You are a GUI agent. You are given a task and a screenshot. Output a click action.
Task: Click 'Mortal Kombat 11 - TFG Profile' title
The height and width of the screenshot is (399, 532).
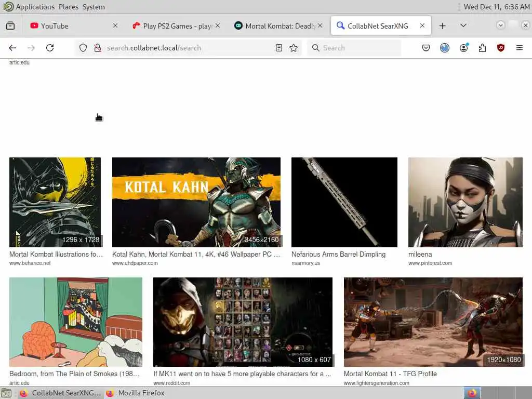click(390, 374)
